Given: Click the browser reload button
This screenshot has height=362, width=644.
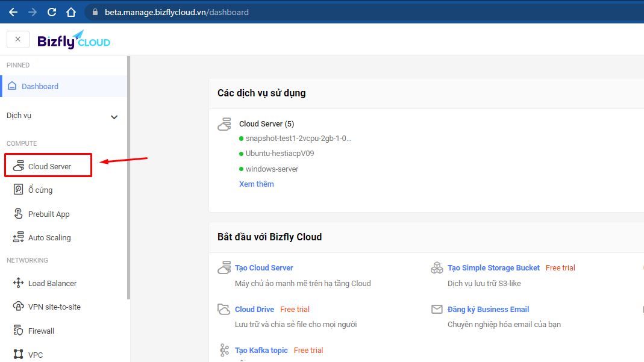Looking at the screenshot, I should (x=52, y=12).
